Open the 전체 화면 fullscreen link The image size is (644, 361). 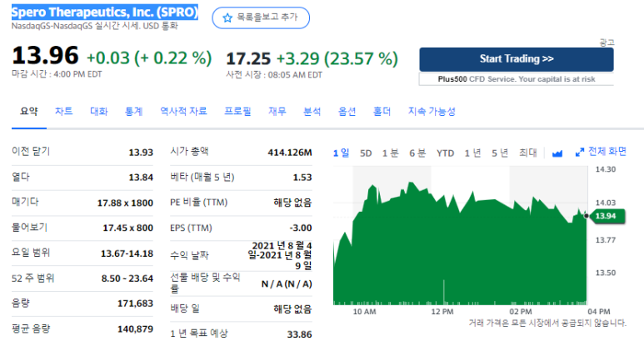[607, 152]
